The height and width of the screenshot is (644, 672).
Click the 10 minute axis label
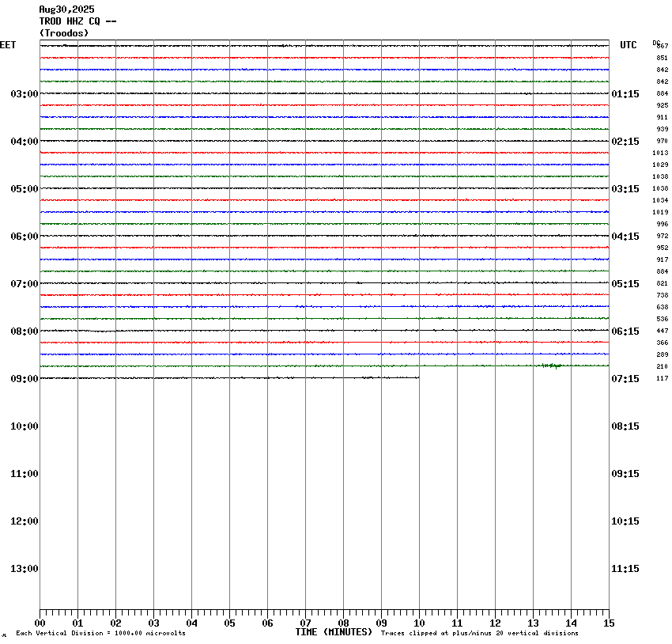coord(419,623)
